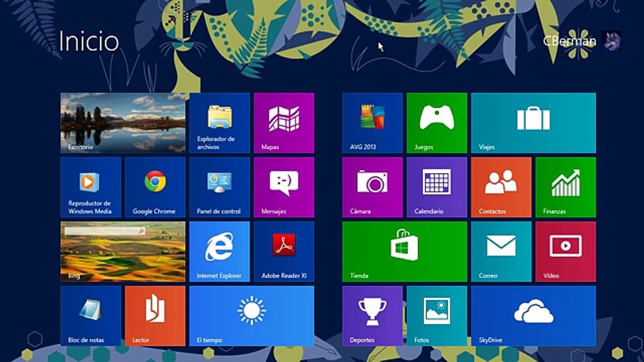Open Panel de control tile
Image resolution: width=644 pixels, height=362 pixels.
[x=219, y=187]
